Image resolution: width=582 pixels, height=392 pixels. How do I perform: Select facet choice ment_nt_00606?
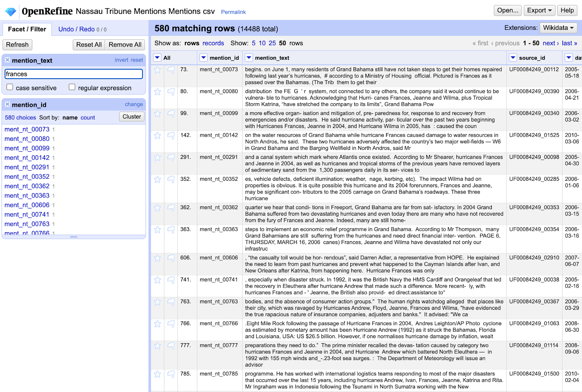click(x=27, y=205)
